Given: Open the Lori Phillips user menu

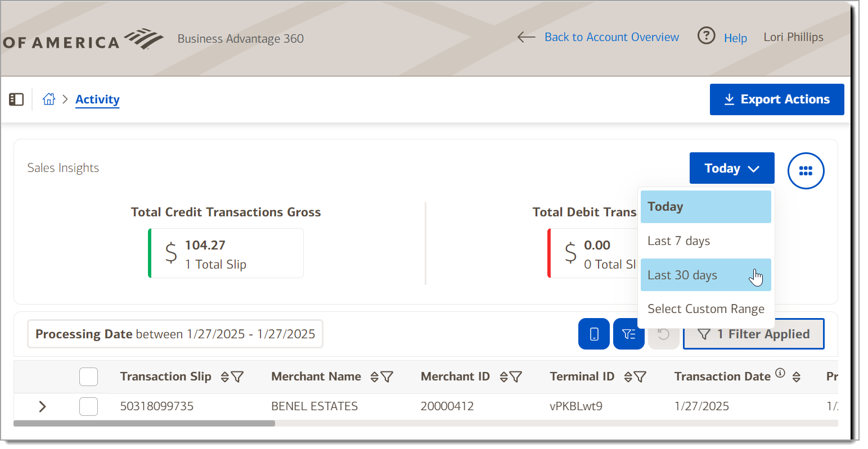Looking at the screenshot, I should [x=793, y=37].
